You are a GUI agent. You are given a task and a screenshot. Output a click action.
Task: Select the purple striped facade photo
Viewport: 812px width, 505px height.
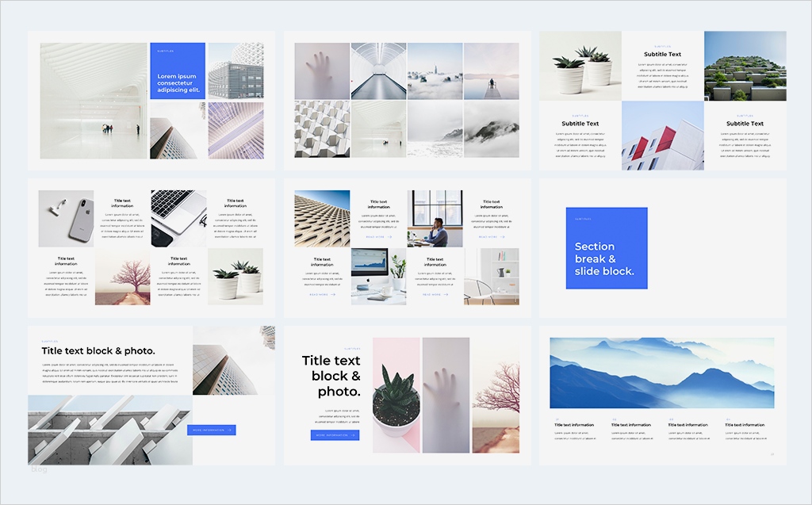(236, 130)
